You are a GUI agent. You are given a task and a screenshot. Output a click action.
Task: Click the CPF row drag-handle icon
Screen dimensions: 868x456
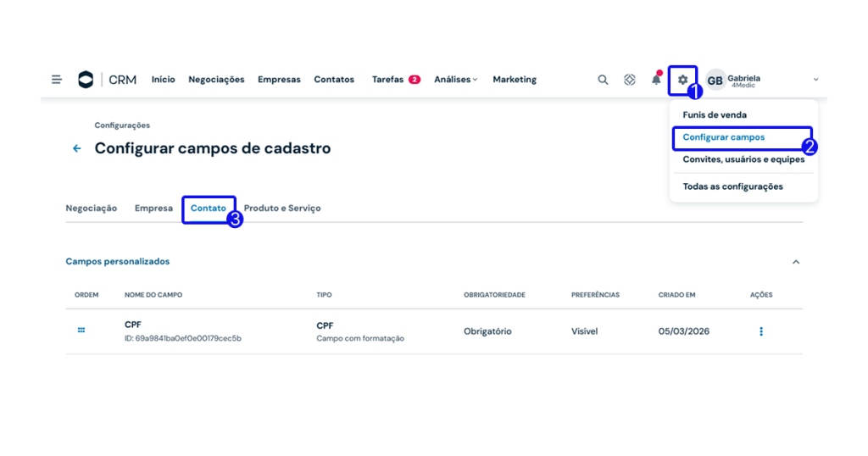(81, 331)
